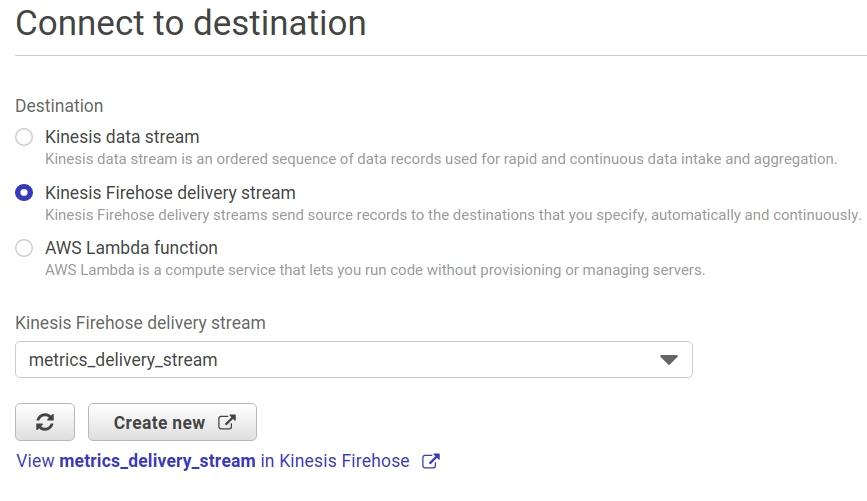Click external-link icon after Kinesis Firehose link
867x501 pixels.
[431, 461]
